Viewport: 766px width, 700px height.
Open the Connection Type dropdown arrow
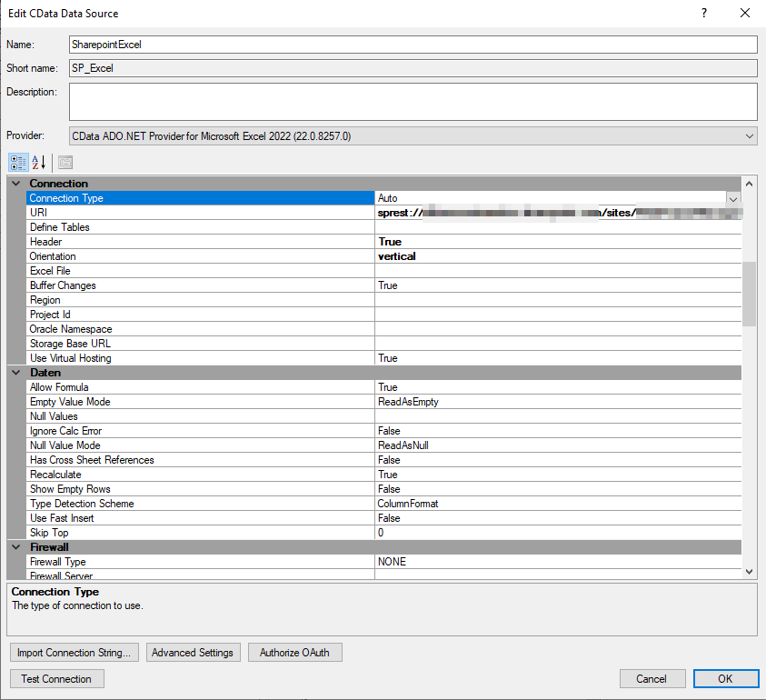(x=732, y=198)
